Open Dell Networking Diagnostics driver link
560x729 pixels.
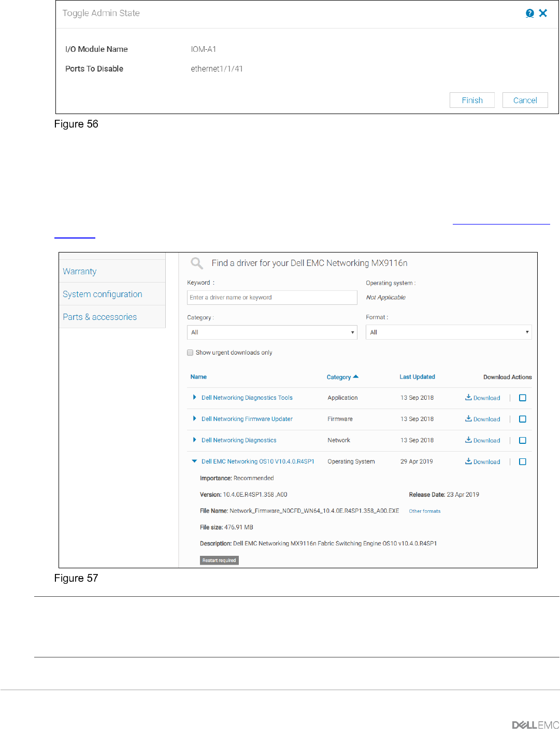pyautogui.click(x=239, y=440)
